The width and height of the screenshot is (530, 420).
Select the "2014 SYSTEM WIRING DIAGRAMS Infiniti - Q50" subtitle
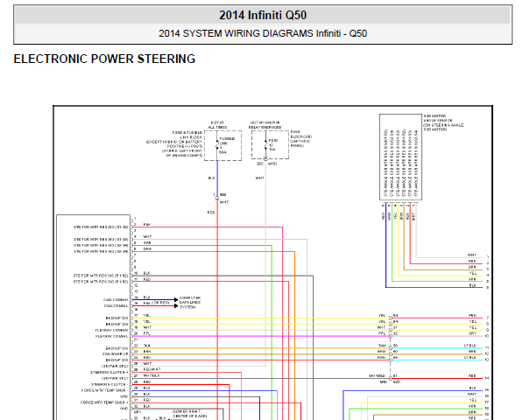[x=263, y=33]
